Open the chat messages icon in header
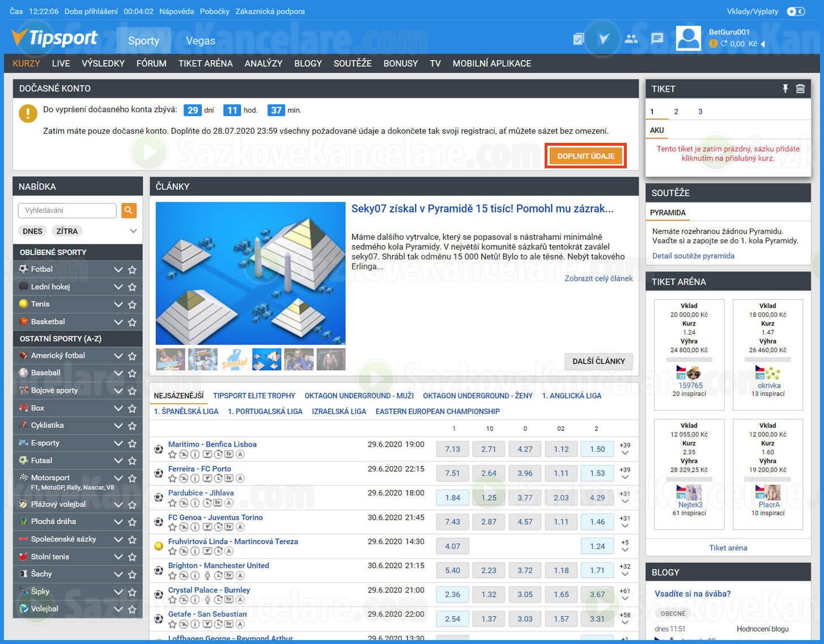 tap(657, 39)
